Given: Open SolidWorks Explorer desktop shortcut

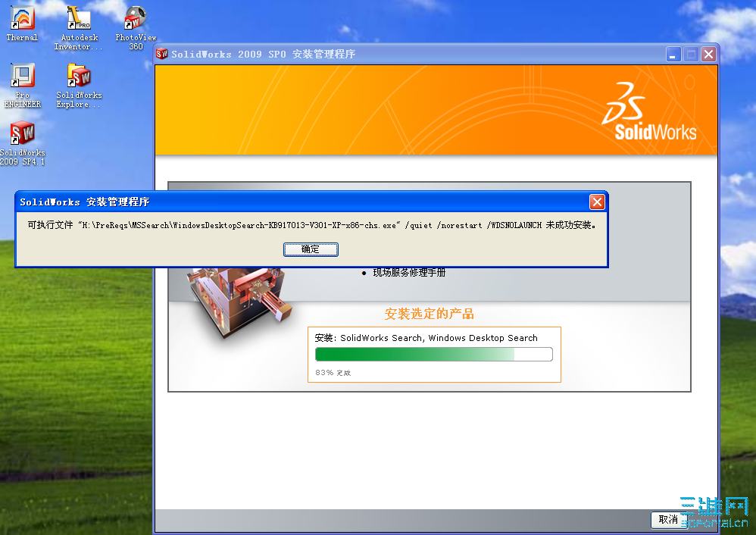Looking at the screenshot, I should pos(79,85).
